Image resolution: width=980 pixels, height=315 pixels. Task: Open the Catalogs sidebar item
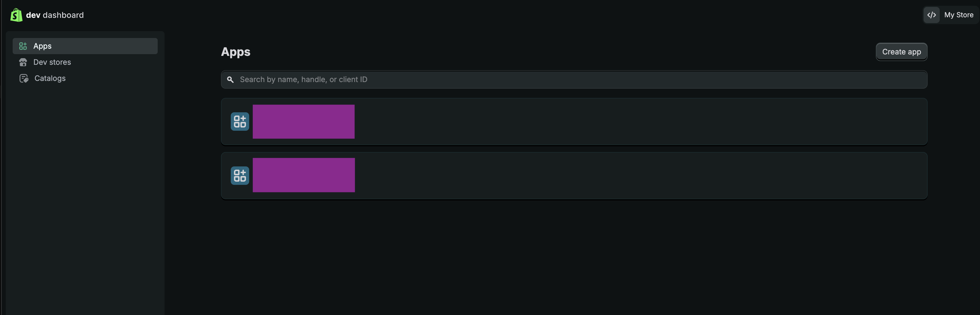50,79
